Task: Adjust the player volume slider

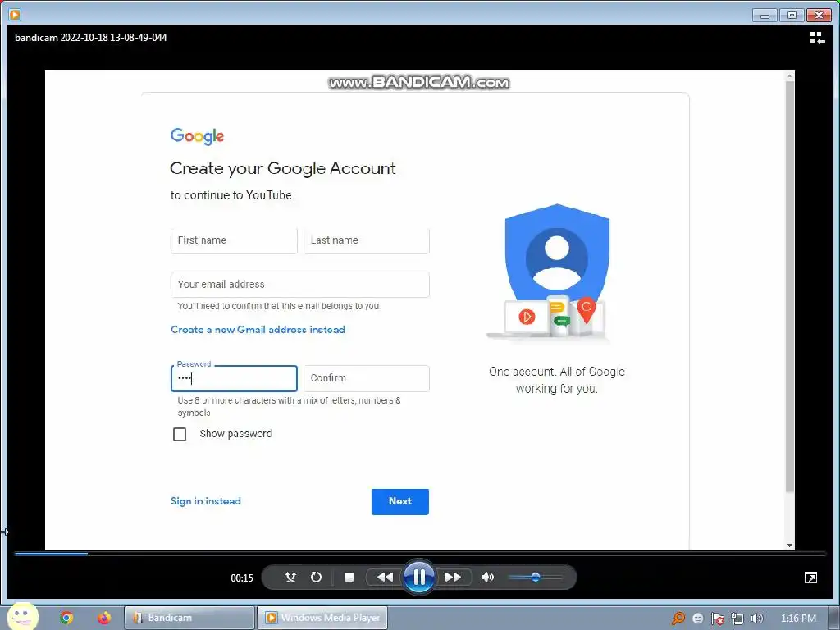Action: pos(535,577)
